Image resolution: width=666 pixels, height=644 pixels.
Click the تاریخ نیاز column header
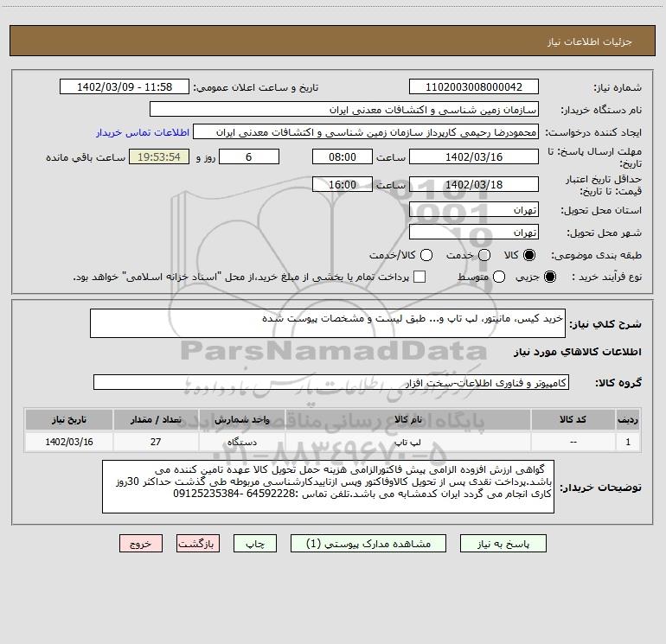(x=69, y=419)
